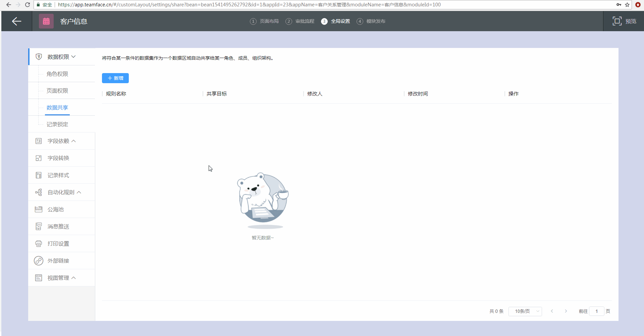Open the 10条/页 page size dropdown

(525, 311)
